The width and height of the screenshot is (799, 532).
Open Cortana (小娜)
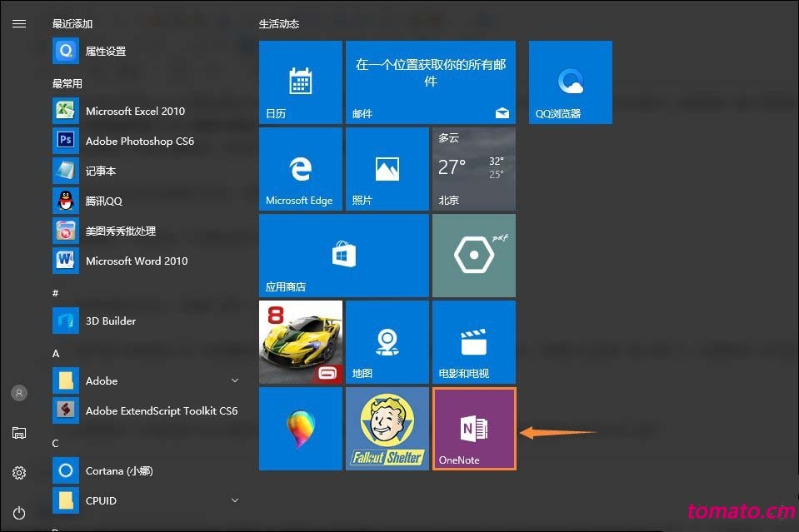click(145, 471)
